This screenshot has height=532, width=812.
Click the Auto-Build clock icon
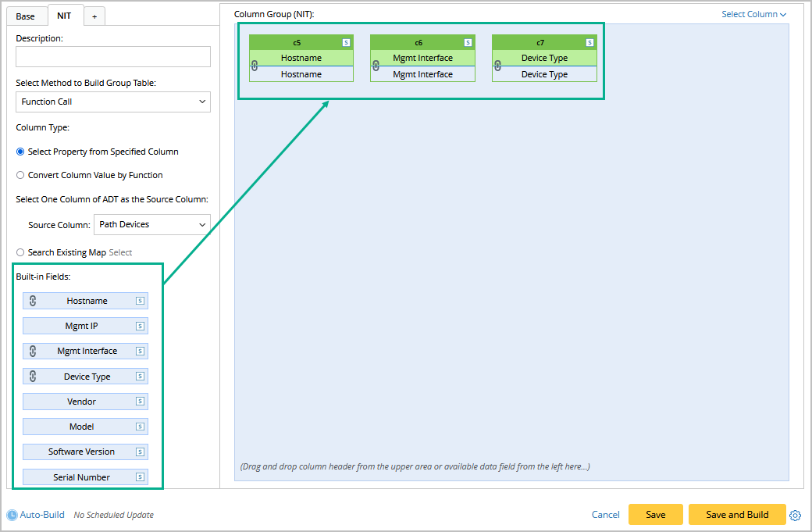point(12,516)
